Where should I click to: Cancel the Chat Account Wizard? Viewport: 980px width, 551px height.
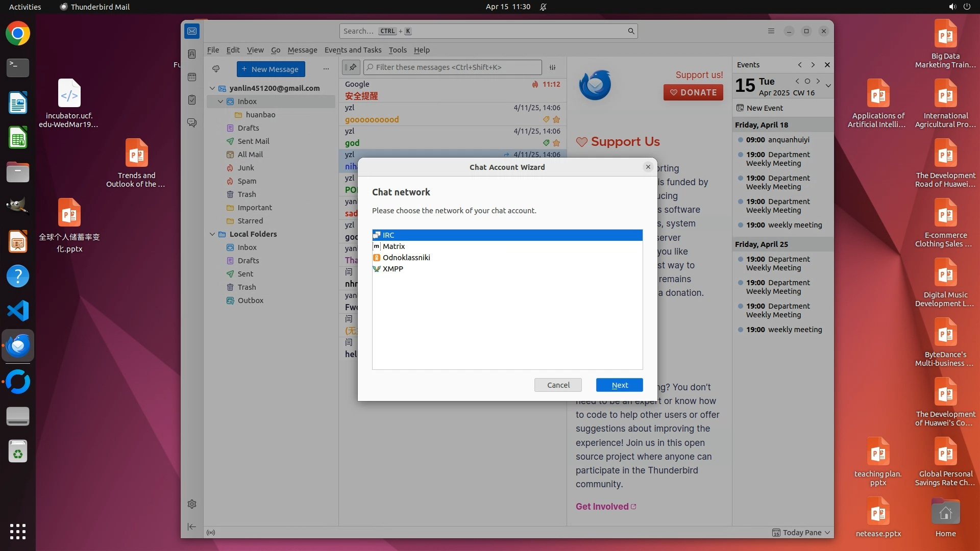(x=558, y=385)
